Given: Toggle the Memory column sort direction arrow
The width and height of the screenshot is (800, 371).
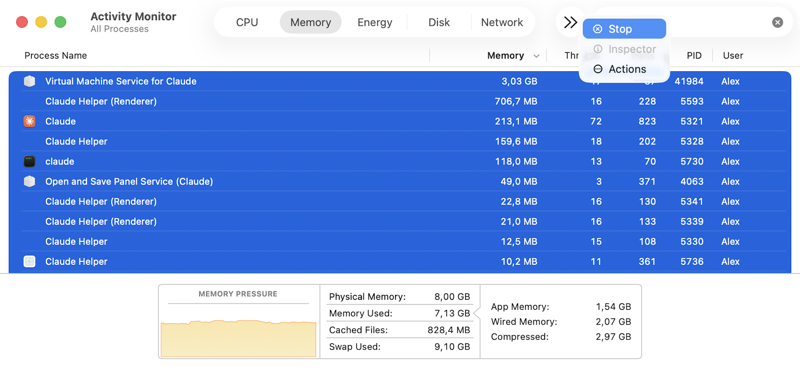Looking at the screenshot, I should 536,56.
